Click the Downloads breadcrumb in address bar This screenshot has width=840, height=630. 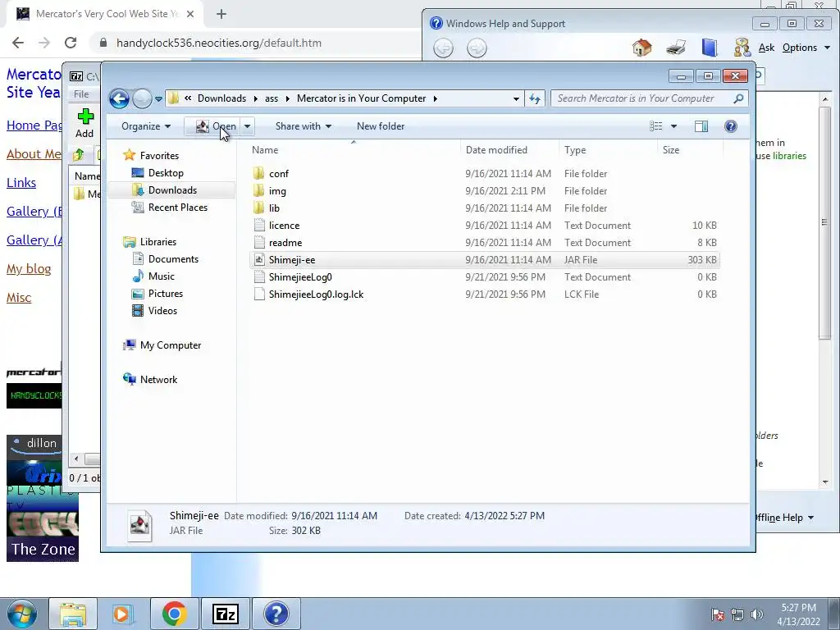click(x=221, y=98)
